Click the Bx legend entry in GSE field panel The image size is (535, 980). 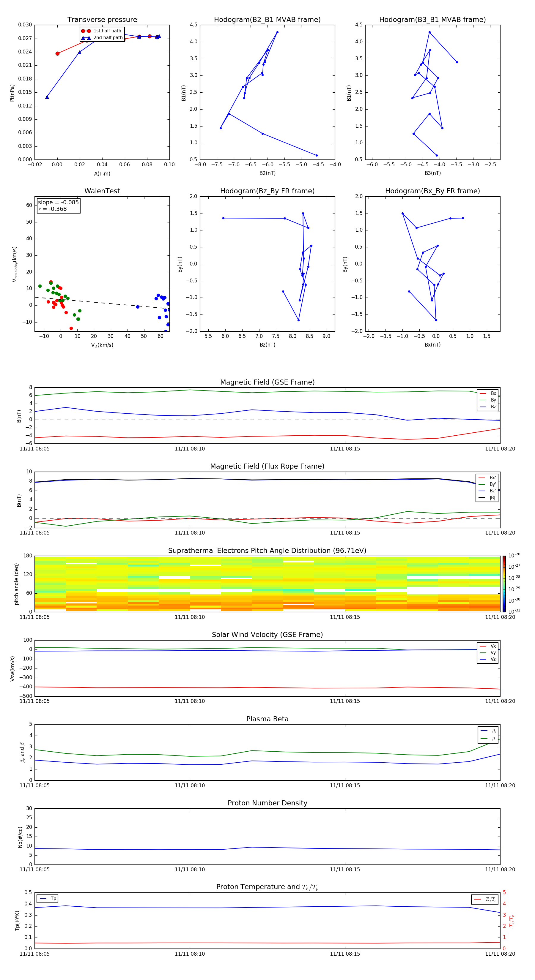coord(488,393)
